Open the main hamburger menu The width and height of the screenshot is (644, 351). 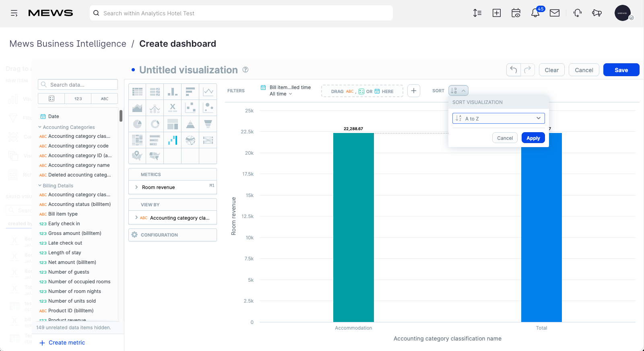point(14,13)
